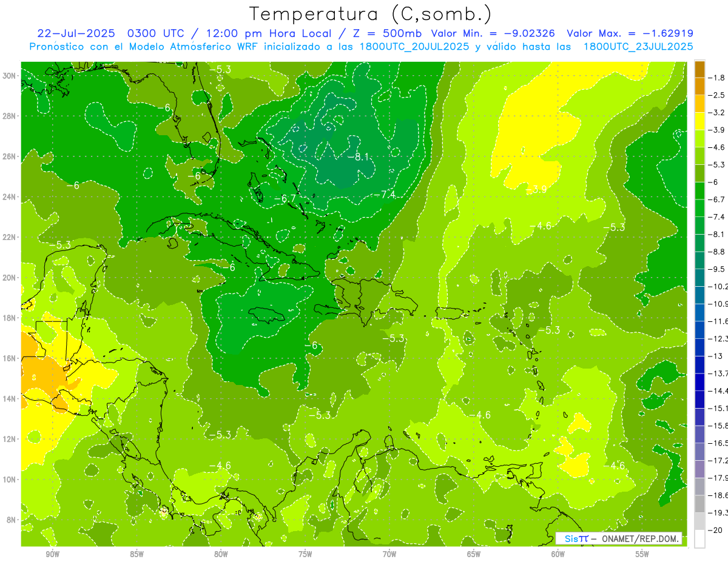The width and height of the screenshot is (728, 562).
Task: Click the purple swatch between -17.2 and -17.9
Action: 699,469
